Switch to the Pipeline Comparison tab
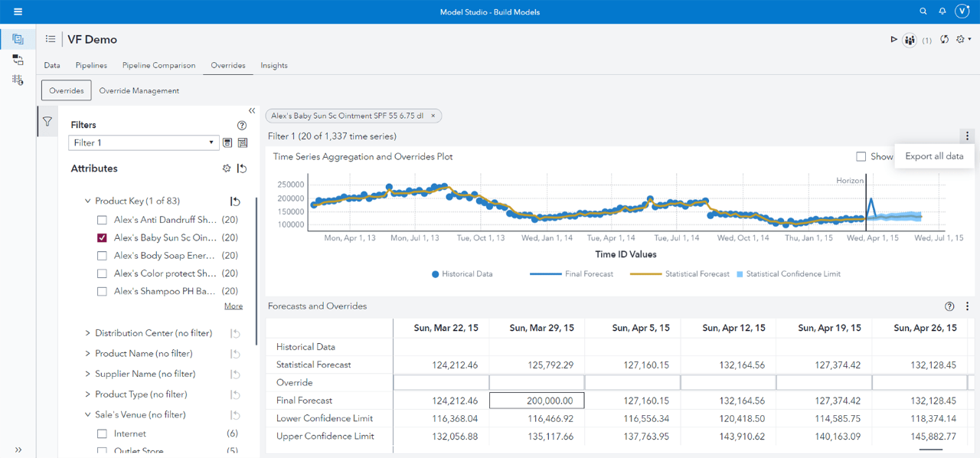Viewport: 980px width, 458px height. tap(158, 65)
